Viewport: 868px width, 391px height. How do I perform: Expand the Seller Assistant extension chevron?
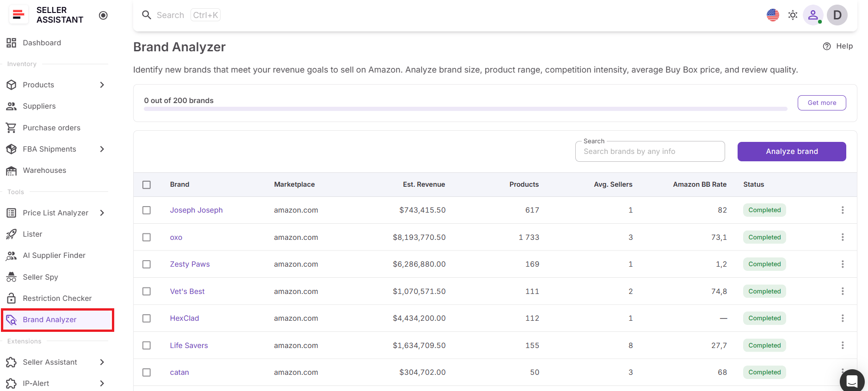tap(102, 362)
